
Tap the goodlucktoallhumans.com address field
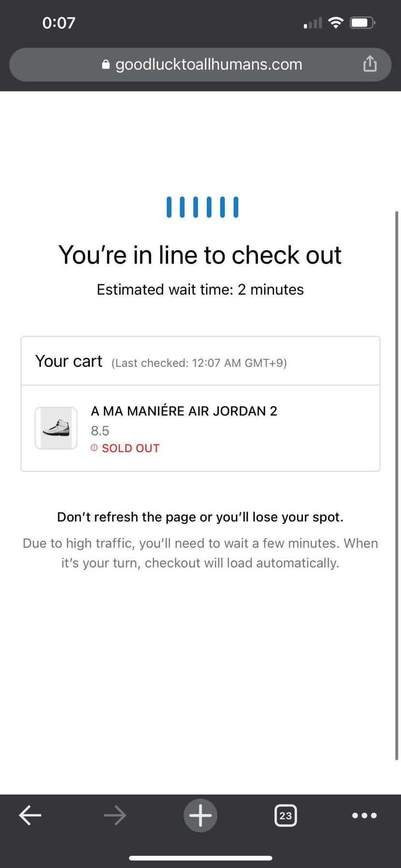(200, 64)
